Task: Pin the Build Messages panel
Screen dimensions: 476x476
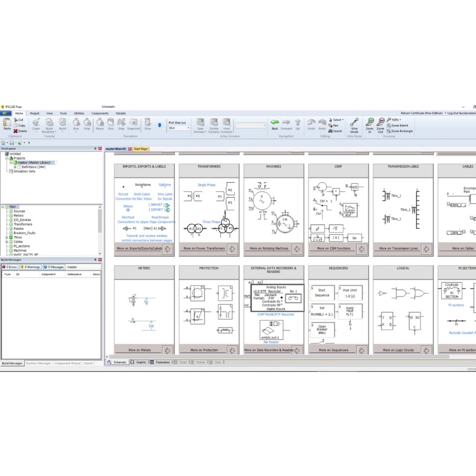Action: pyautogui.click(x=95, y=260)
